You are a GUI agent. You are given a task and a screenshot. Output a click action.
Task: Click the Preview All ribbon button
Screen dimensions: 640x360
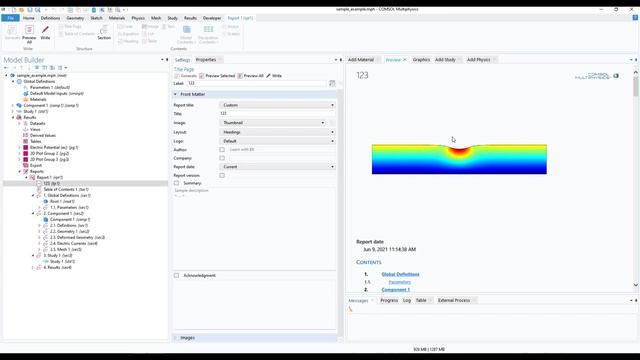pos(29,34)
